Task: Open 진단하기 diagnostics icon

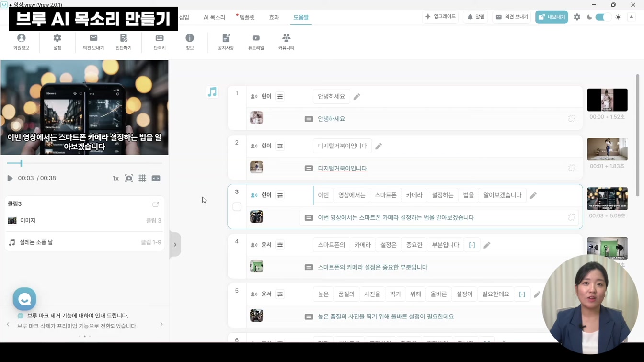Action: 124,42
